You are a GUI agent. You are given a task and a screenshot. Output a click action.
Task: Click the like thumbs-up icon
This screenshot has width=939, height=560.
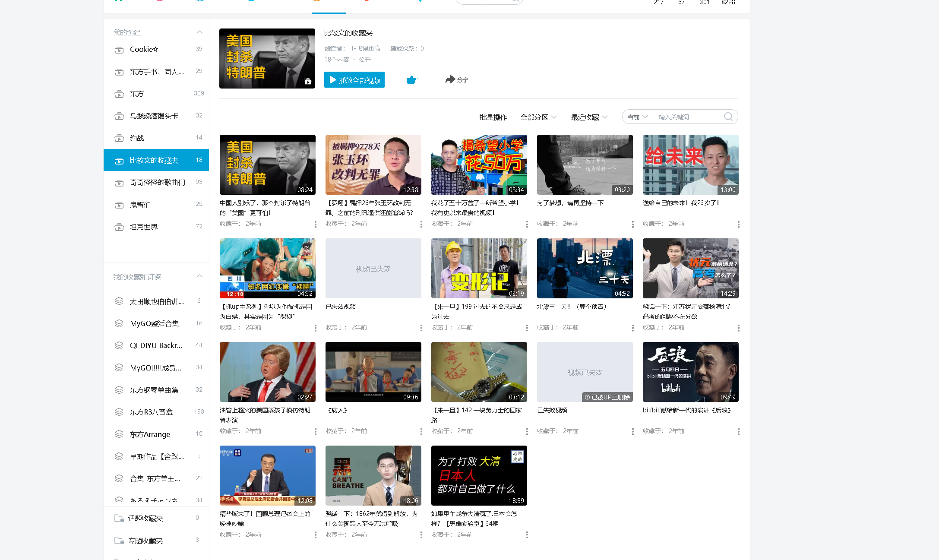411,80
